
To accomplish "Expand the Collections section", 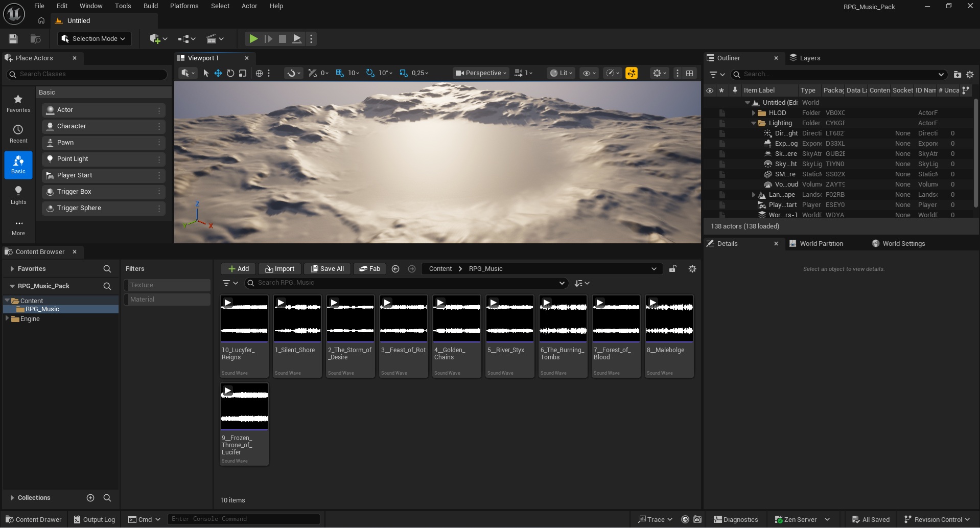I will [x=12, y=498].
